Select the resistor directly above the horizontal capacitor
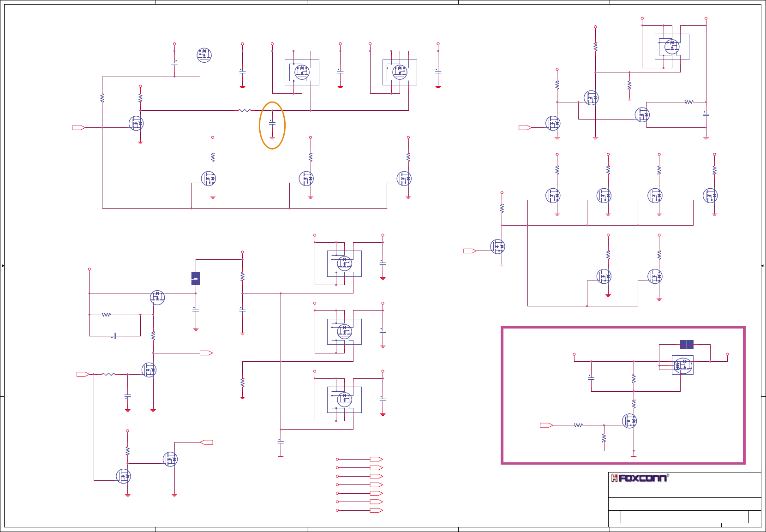This screenshot has width=766, height=532. 107,315
